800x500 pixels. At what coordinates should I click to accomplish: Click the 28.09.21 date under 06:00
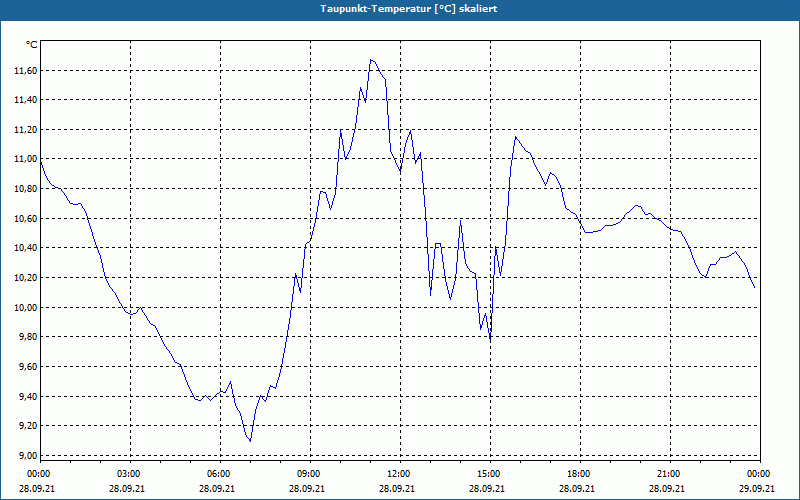pos(217,488)
